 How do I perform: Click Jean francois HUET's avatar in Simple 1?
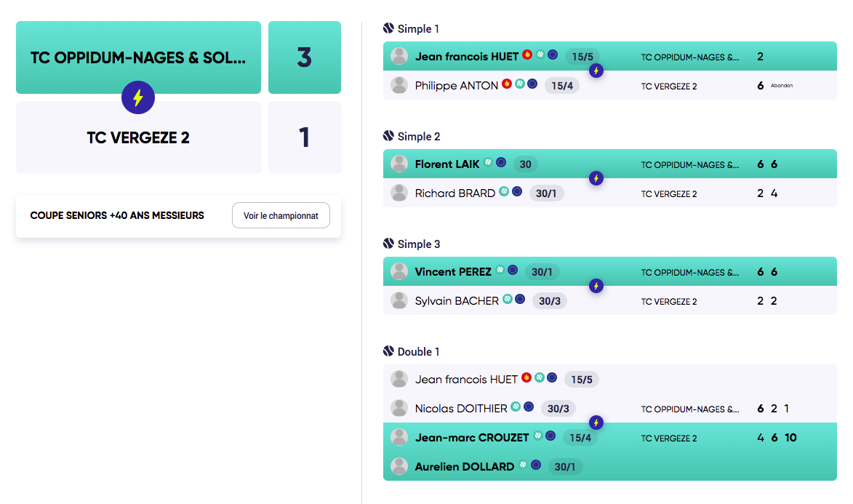(x=399, y=56)
